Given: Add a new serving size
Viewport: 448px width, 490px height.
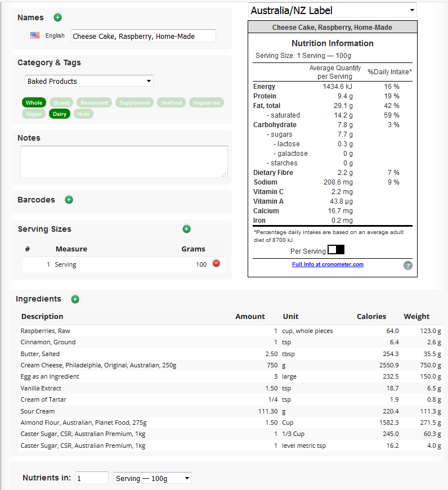Looking at the screenshot, I should (x=187, y=229).
